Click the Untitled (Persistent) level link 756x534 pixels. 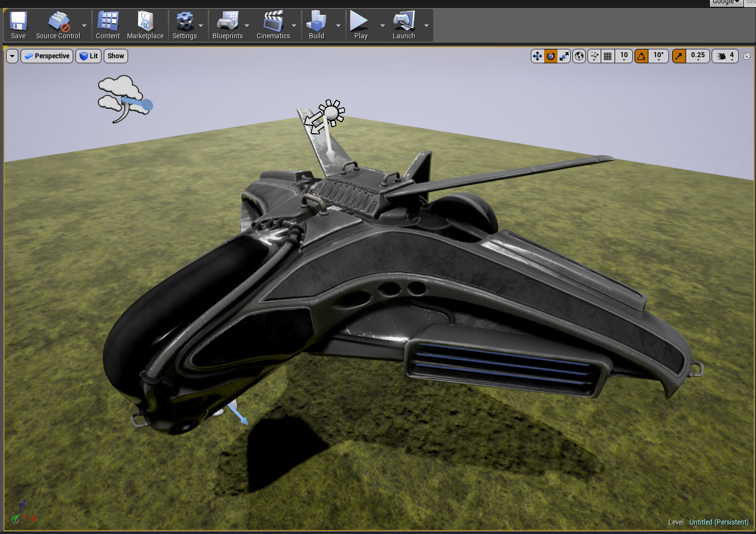coord(718,522)
